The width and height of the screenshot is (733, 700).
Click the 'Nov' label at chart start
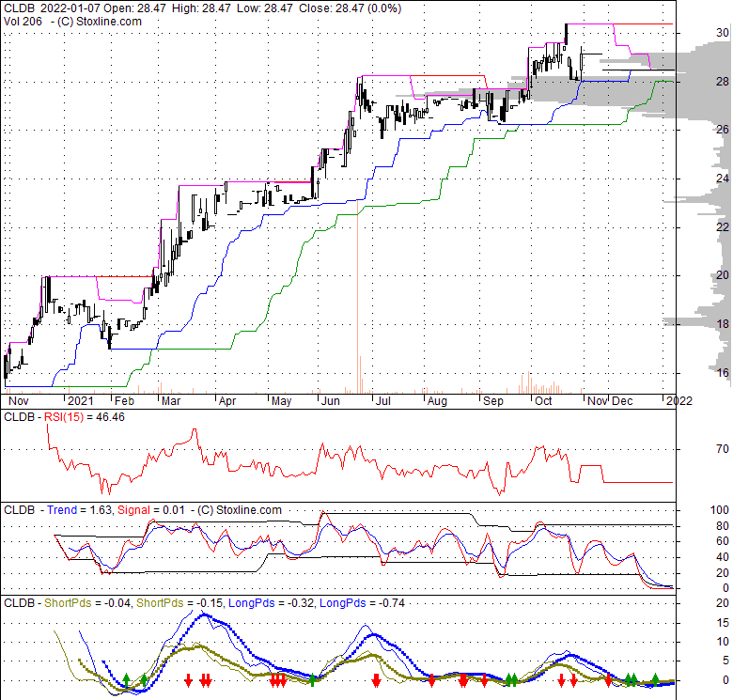tap(19, 401)
